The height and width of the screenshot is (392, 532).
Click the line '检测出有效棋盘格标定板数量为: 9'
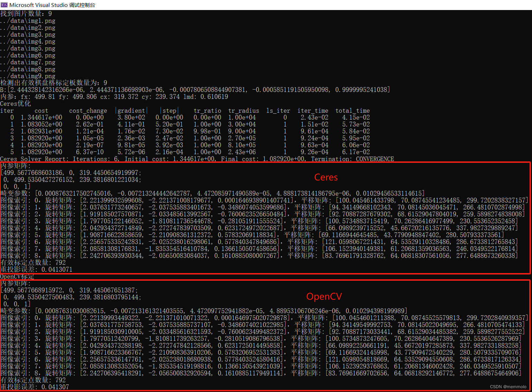click(x=54, y=83)
